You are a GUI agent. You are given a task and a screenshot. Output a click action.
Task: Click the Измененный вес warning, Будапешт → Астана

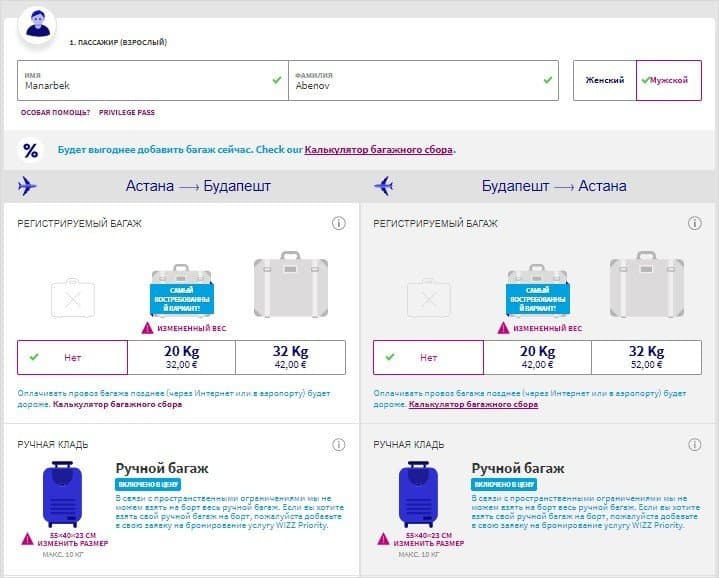point(540,328)
